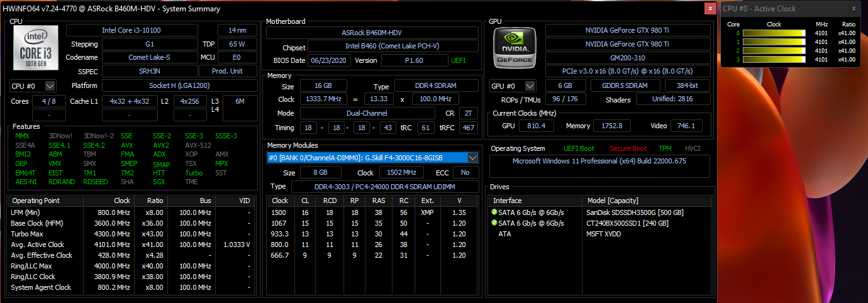Click the 6M L3 cache value
This screenshot has width=868, height=303.
[239, 101]
